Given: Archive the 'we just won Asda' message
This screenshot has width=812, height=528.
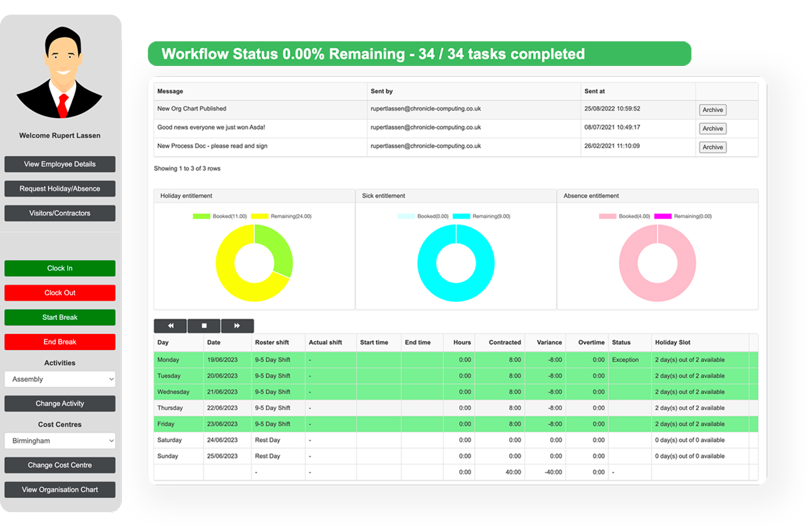Looking at the screenshot, I should [x=712, y=129].
